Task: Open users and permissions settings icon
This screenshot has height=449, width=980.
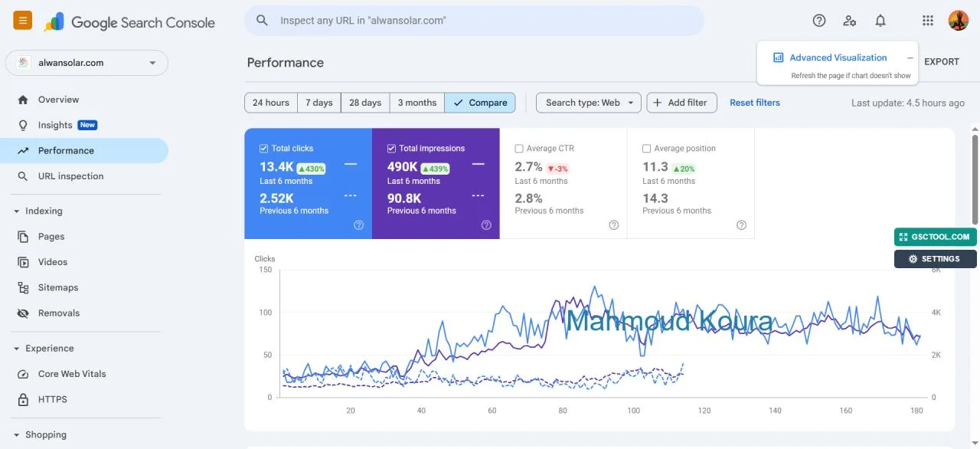Action: coord(850,21)
